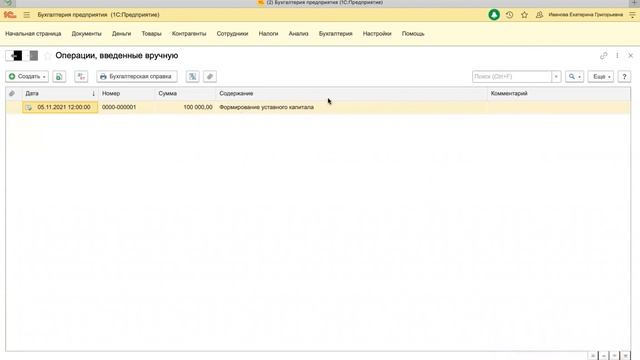The height and width of the screenshot is (360, 640).
Task: Open the Налоги section
Action: tap(268, 33)
